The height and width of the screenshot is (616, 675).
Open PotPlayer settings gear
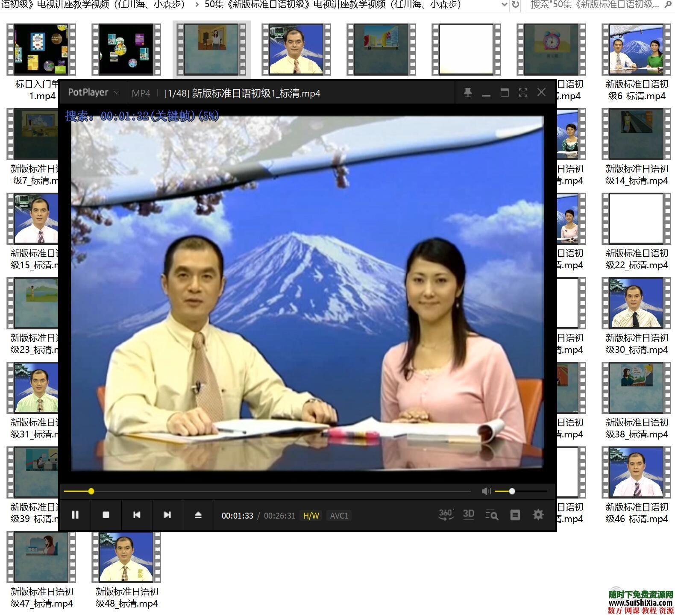click(538, 515)
